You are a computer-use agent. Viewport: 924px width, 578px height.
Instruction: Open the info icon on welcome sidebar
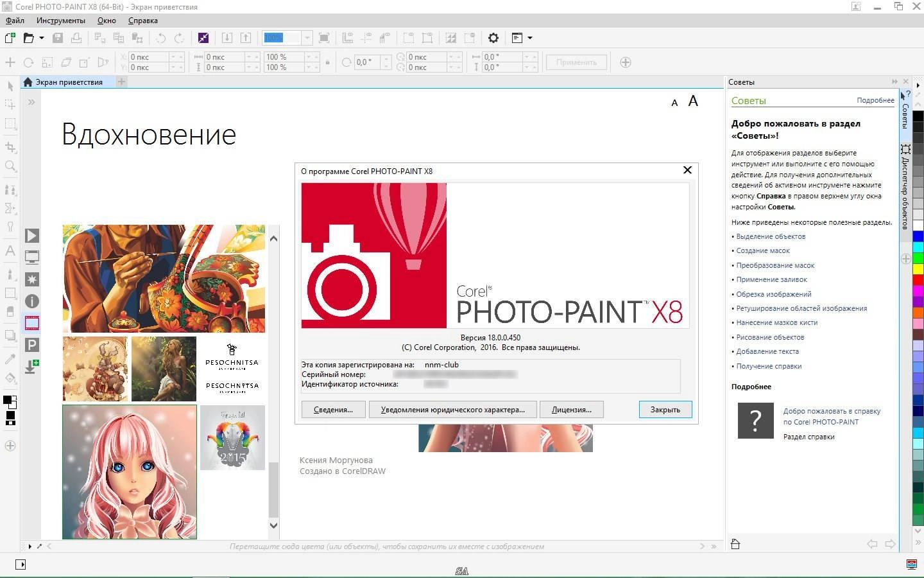32,301
